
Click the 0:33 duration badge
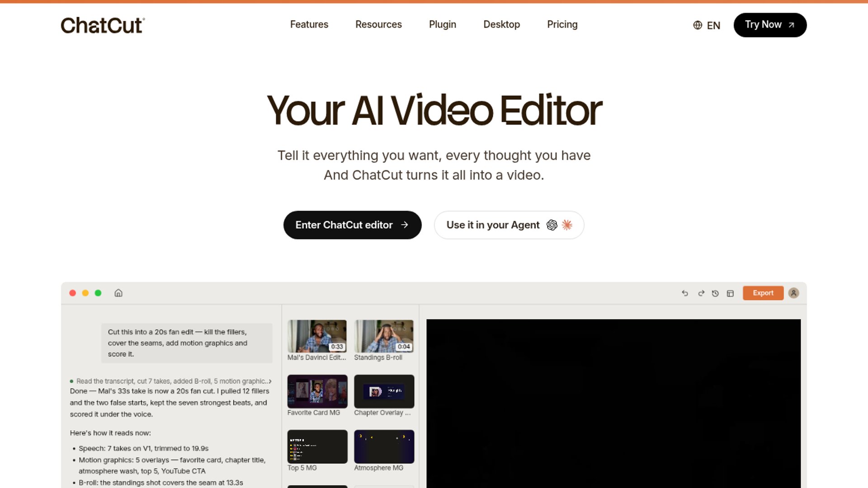pyautogui.click(x=337, y=347)
